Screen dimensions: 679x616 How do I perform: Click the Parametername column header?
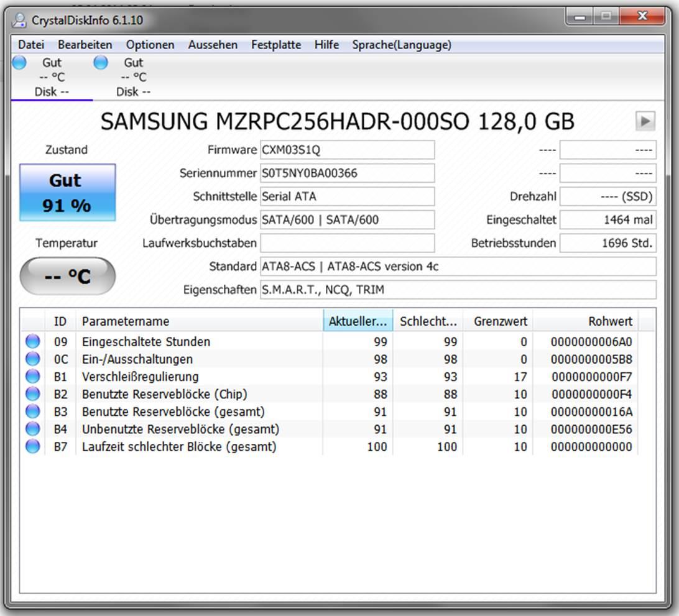coord(199,321)
